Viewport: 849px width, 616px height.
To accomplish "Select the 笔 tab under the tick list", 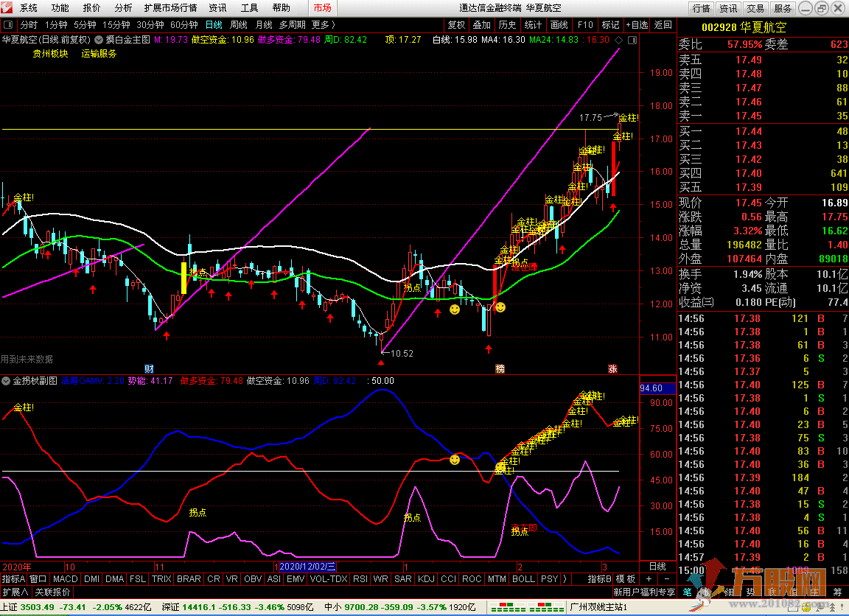I will (687, 592).
